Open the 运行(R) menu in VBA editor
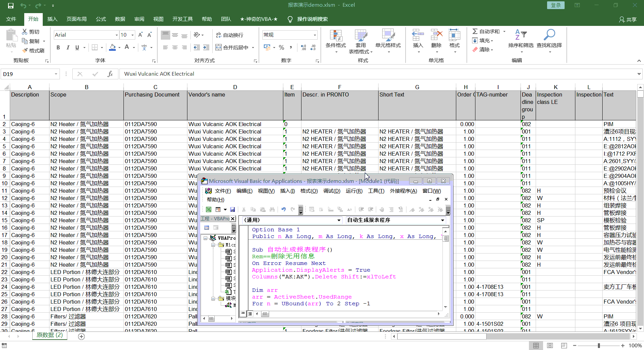 coord(354,191)
